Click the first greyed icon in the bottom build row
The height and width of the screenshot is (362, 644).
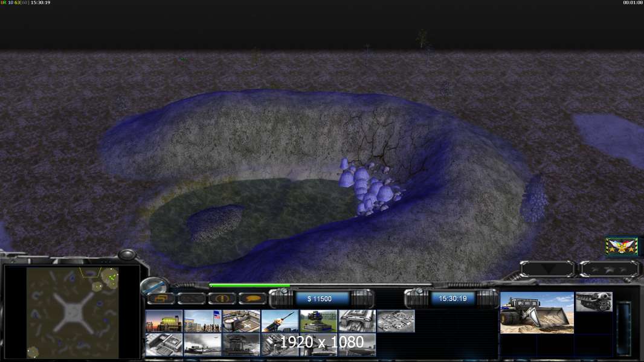164,345
